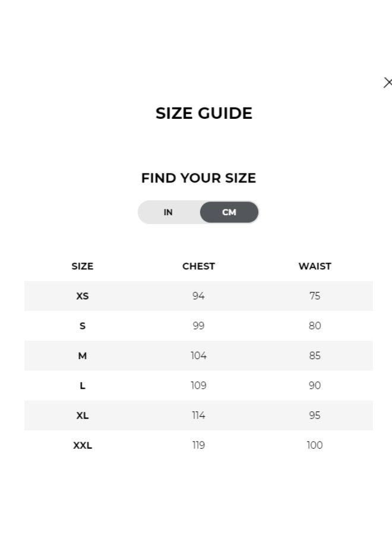392x535 pixels.
Task: Select the XL size row
Action: click(x=82, y=416)
